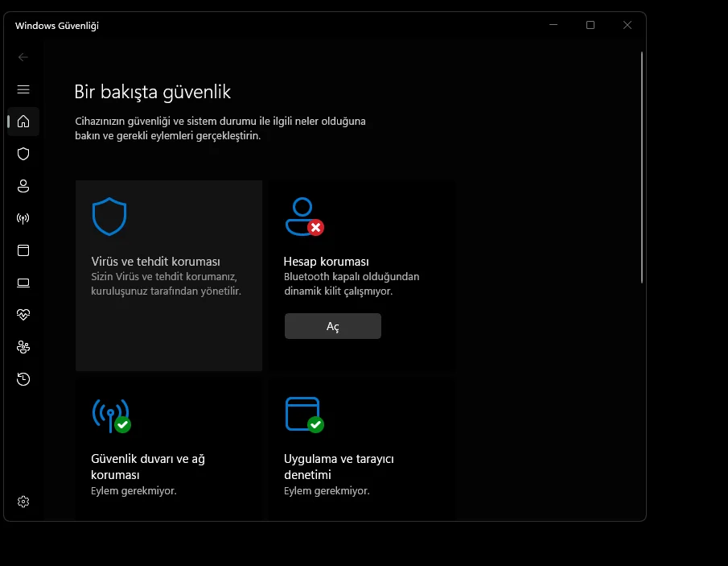Open the hamburger navigation menu
Image resolution: width=728 pixels, height=566 pixels.
coord(23,89)
